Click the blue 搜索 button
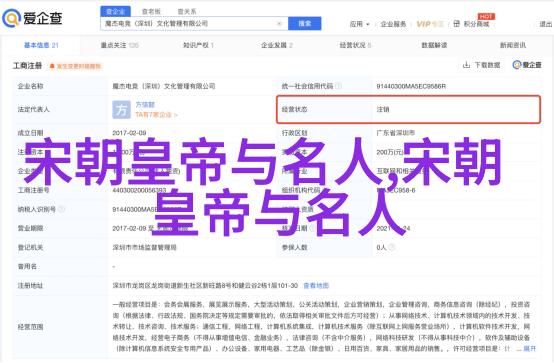Screen dimensions: 554x363 pos(305,24)
